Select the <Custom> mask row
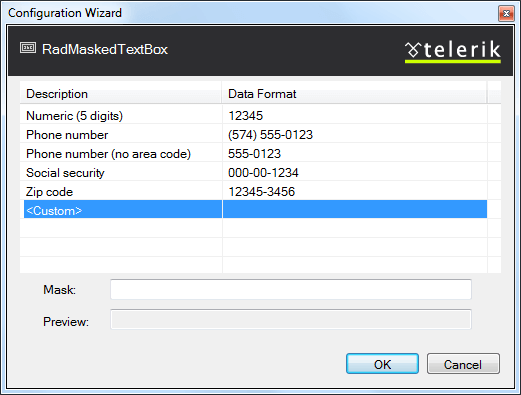521x395 pixels. (255, 210)
